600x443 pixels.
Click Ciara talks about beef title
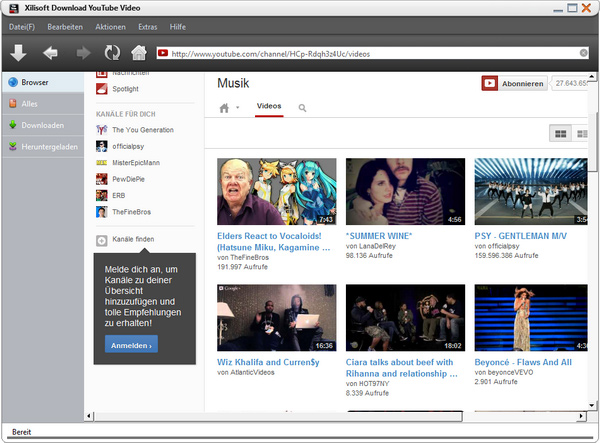tap(402, 368)
